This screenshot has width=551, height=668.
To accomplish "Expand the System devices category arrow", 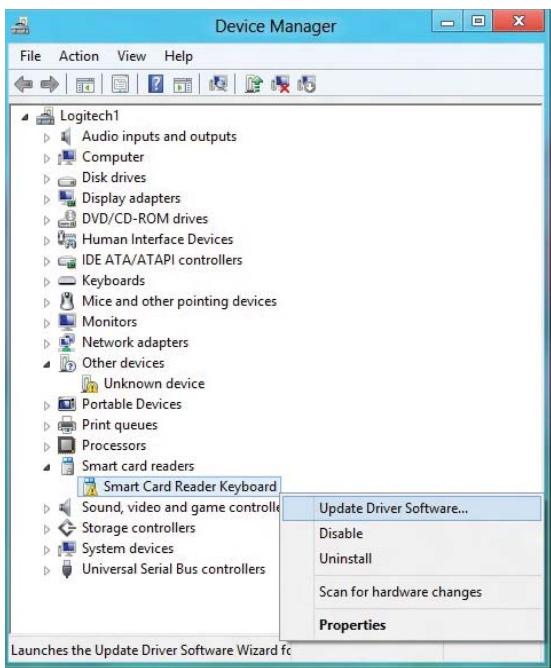I will tap(46, 550).
